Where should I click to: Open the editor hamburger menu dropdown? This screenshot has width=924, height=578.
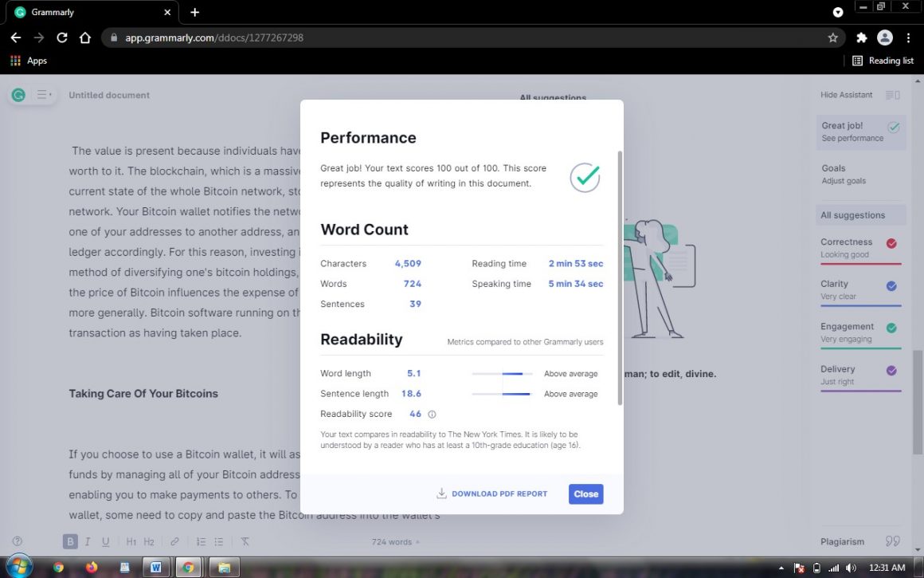[x=44, y=95]
